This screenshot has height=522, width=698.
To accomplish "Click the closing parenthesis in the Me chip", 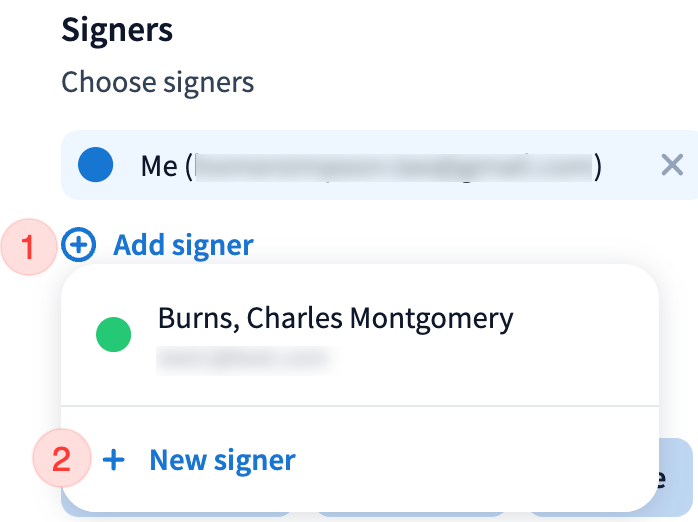I will 598,166.
